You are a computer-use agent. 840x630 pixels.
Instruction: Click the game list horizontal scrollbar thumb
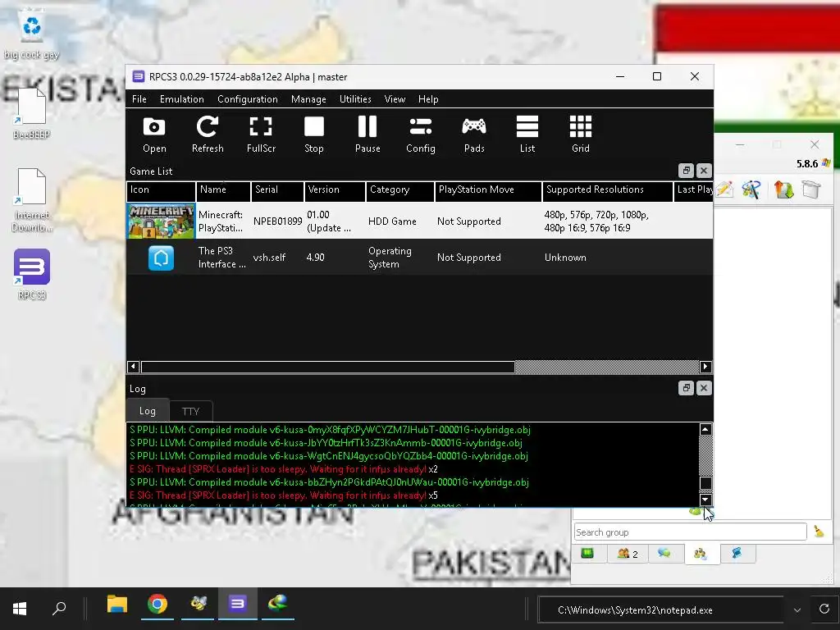point(328,367)
